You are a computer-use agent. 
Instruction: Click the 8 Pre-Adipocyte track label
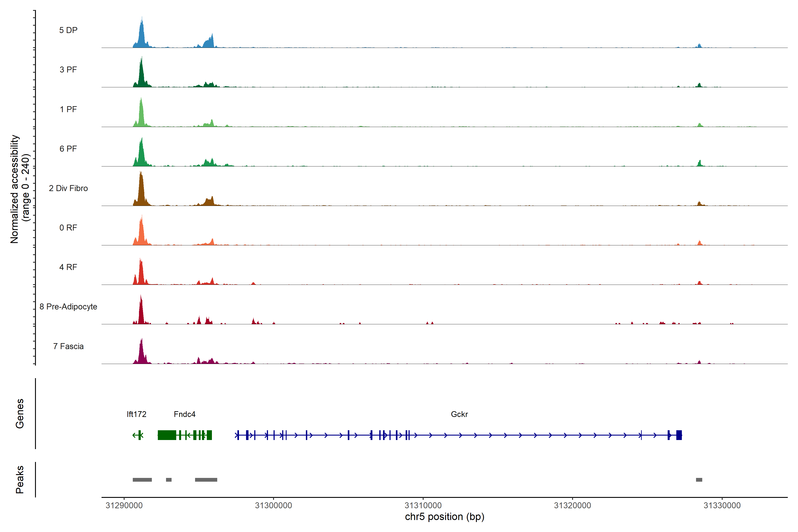point(68,307)
